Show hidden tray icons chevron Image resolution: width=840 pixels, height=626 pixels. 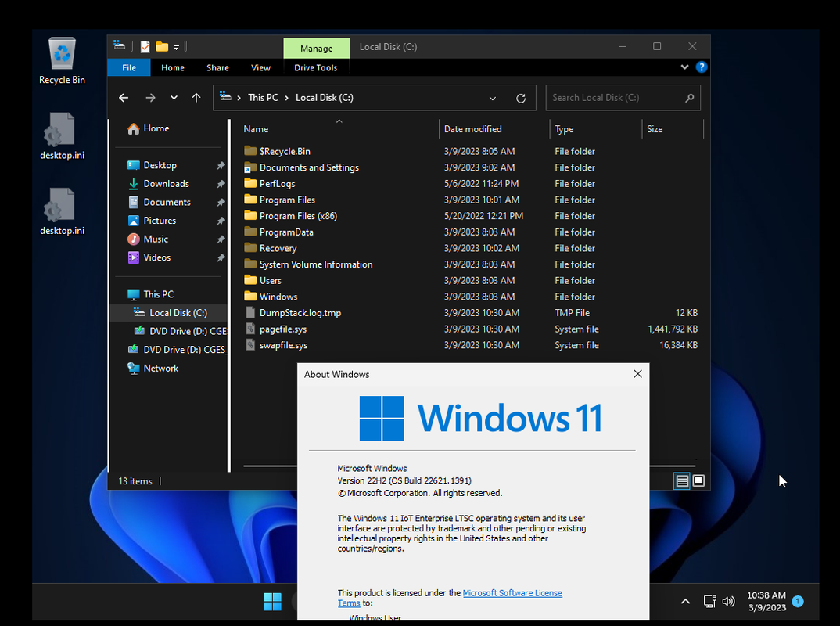(685, 601)
